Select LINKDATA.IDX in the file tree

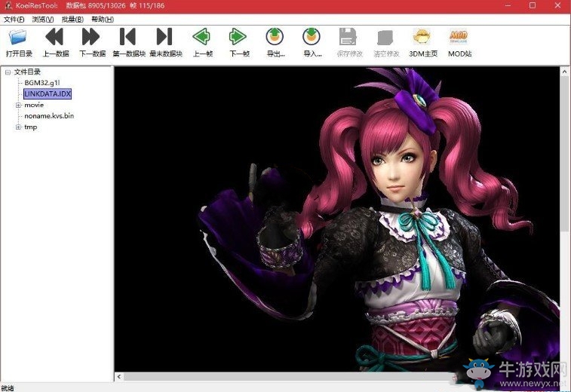(x=48, y=94)
